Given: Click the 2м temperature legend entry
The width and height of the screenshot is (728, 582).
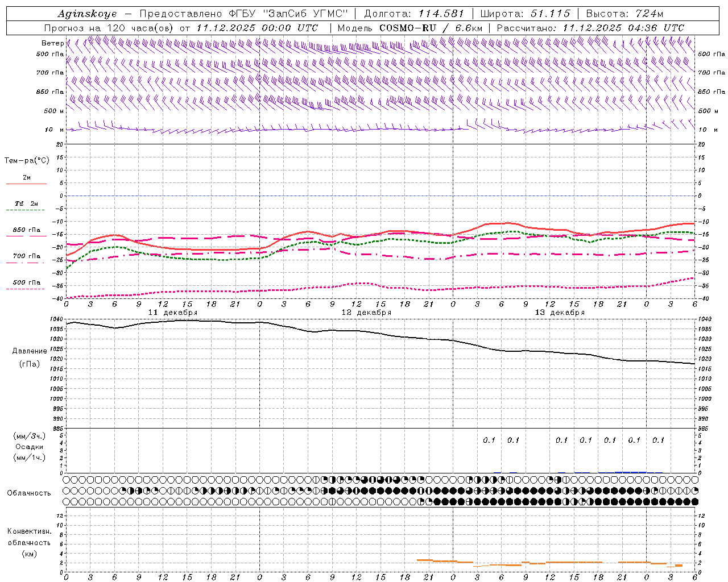Looking at the screenshot, I should (x=27, y=177).
